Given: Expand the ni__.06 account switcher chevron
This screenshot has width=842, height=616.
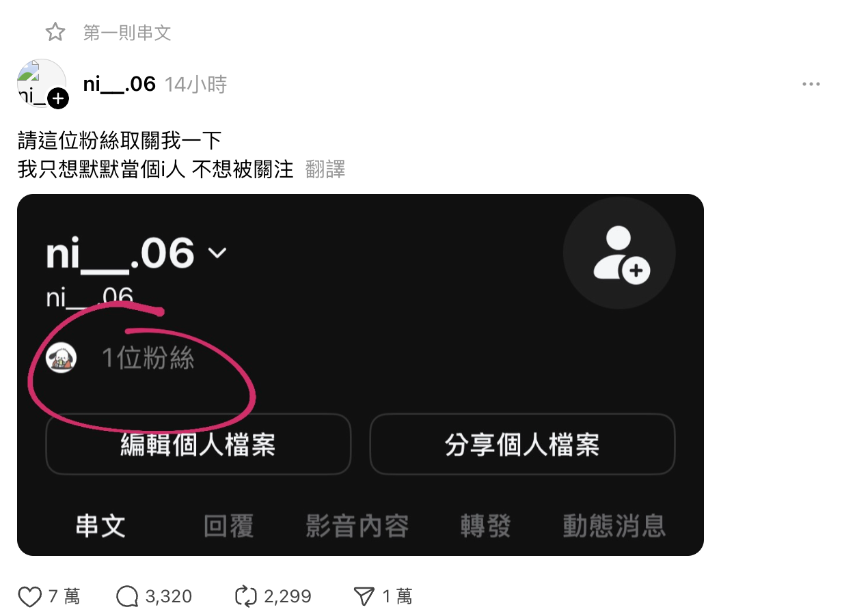Looking at the screenshot, I should click(217, 253).
